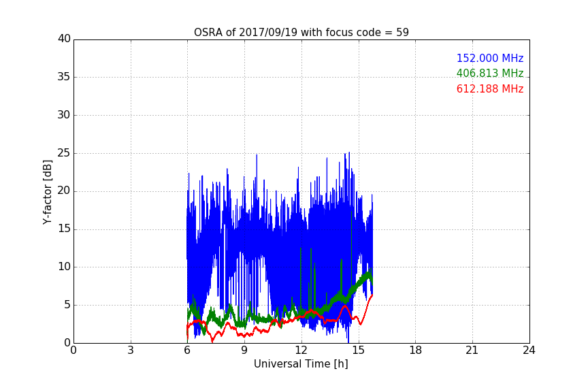Click the 'Universal Time [h]' axis label
588x392 pixels.
click(x=301, y=364)
